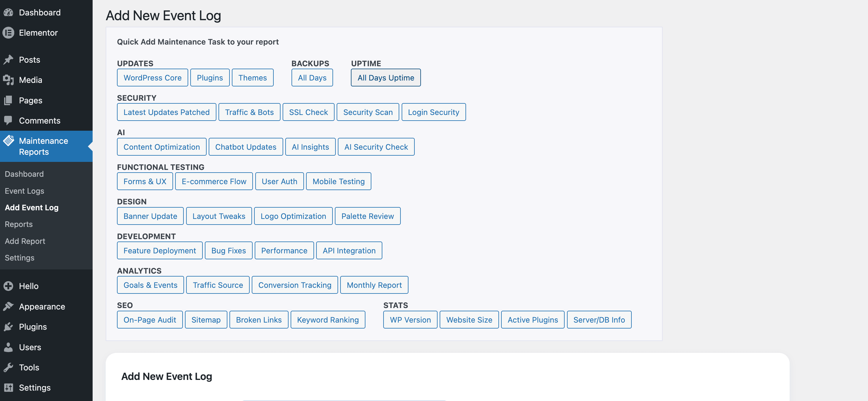Viewport: 868px width, 401px height.
Task: Click the Hello plus icon in sidebar
Action: pyautogui.click(x=8, y=286)
